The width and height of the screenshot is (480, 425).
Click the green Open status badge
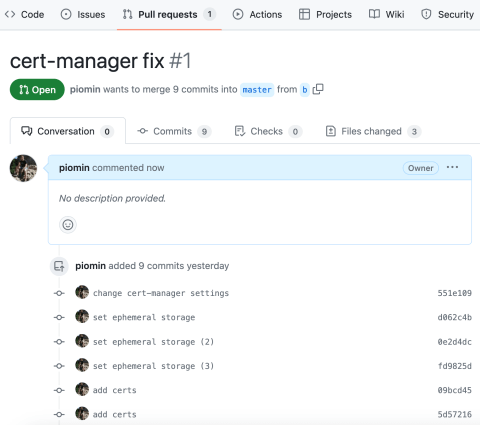pyautogui.click(x=37, y=89)
